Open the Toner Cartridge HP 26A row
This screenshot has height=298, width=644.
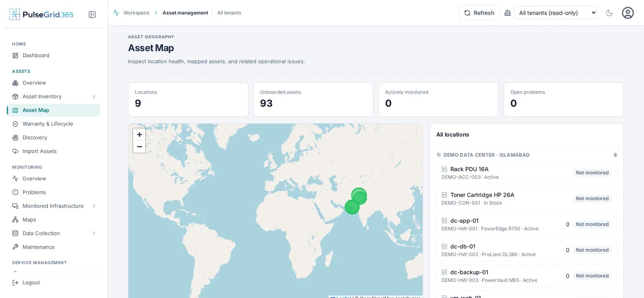(526, 199)
